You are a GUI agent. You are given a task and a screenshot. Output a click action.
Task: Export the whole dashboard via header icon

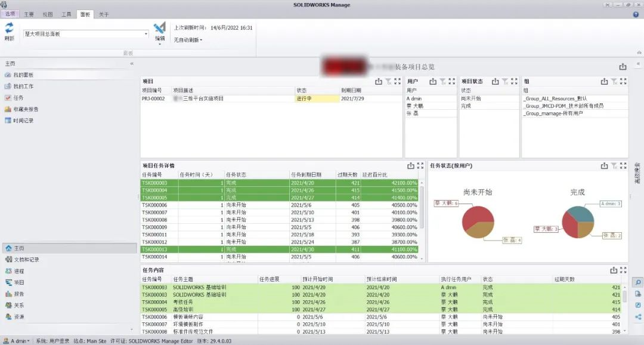pyautogui.click(x=623, y=67)
